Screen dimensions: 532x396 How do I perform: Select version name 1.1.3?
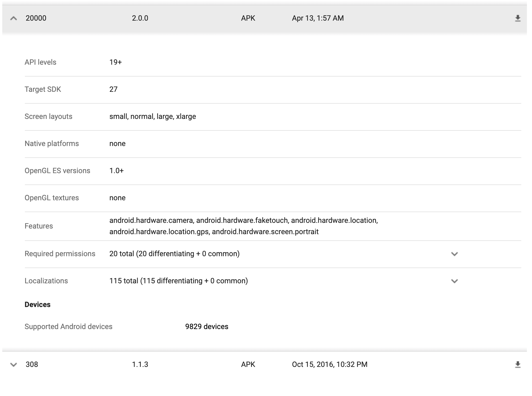pos(140,365)
